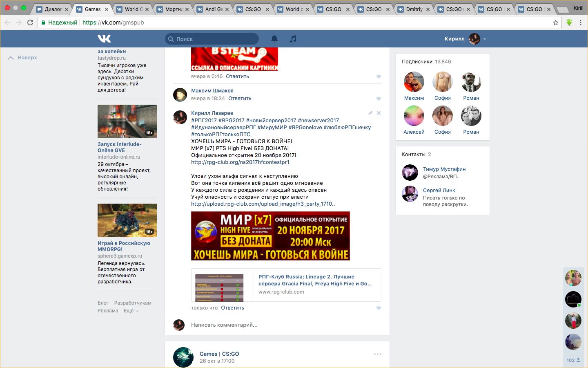Screen dimensions: 588x368
Task: Switch to the Мортир browser tab
Action: click(173, 9)
